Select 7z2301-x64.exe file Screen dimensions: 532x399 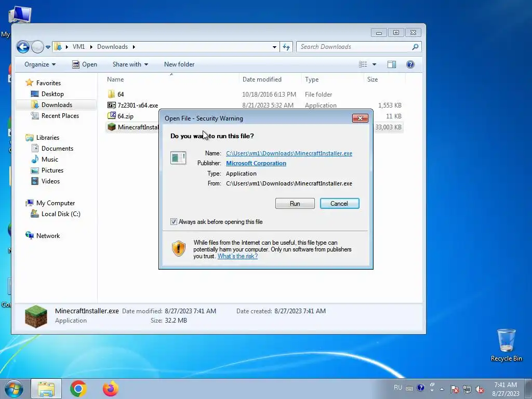tap(137, 105)
